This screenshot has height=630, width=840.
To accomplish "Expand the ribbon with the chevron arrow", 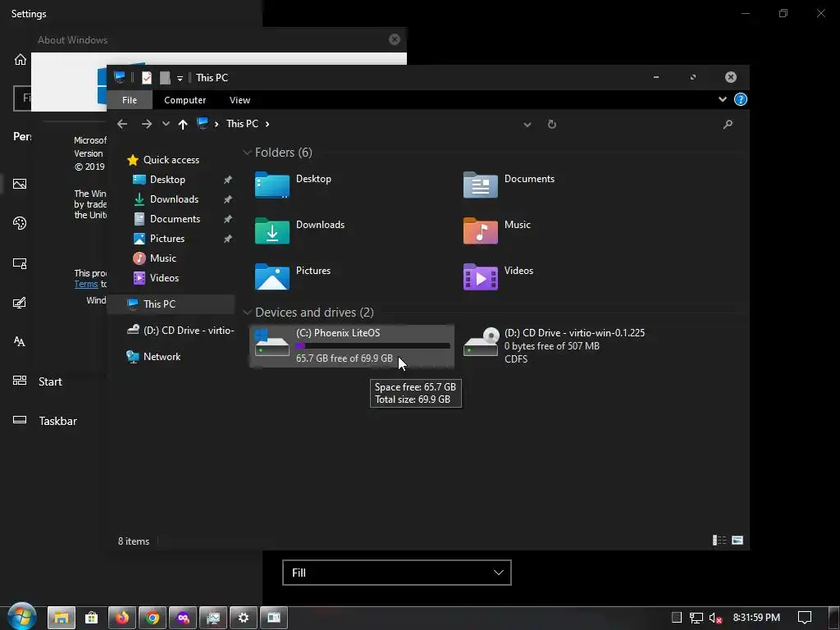I will tap(722, 99).
